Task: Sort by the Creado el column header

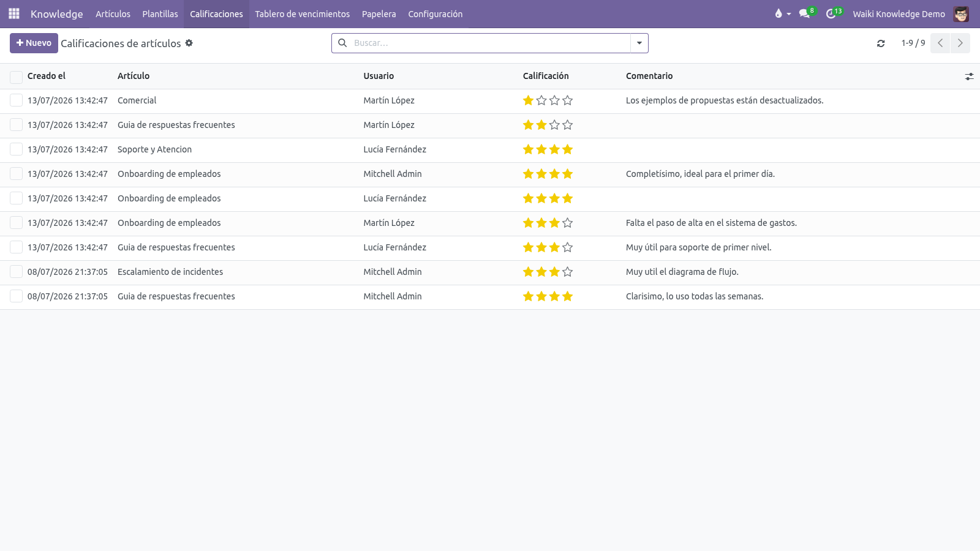Action: [47, 76]
